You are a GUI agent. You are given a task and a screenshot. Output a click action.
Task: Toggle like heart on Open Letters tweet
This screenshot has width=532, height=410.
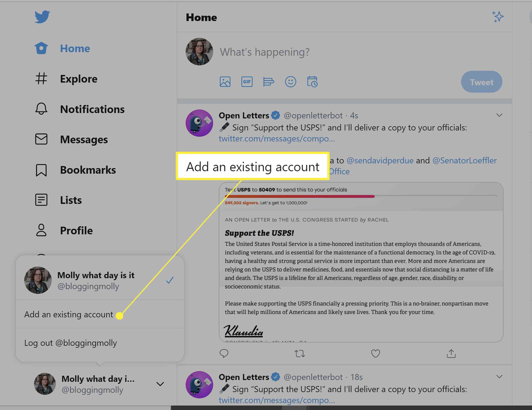coord(375,353)
